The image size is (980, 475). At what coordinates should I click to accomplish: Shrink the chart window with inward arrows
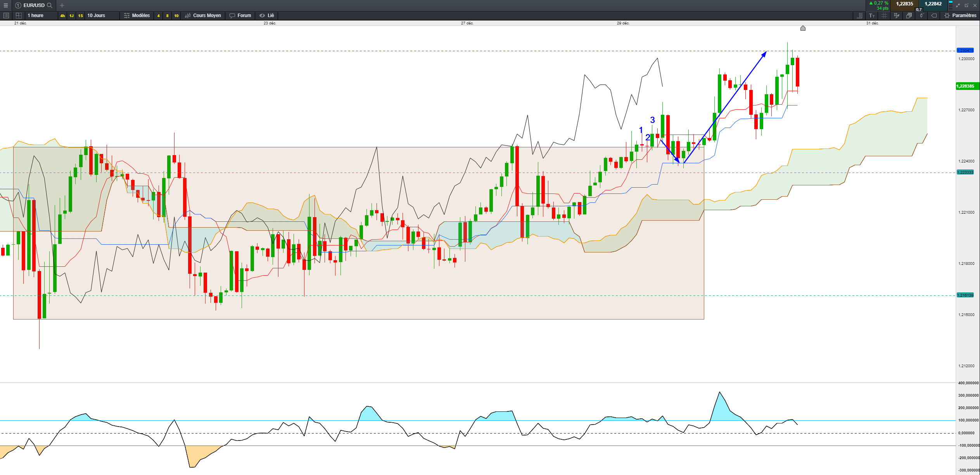pyautogui.click(x=958, y=5)
